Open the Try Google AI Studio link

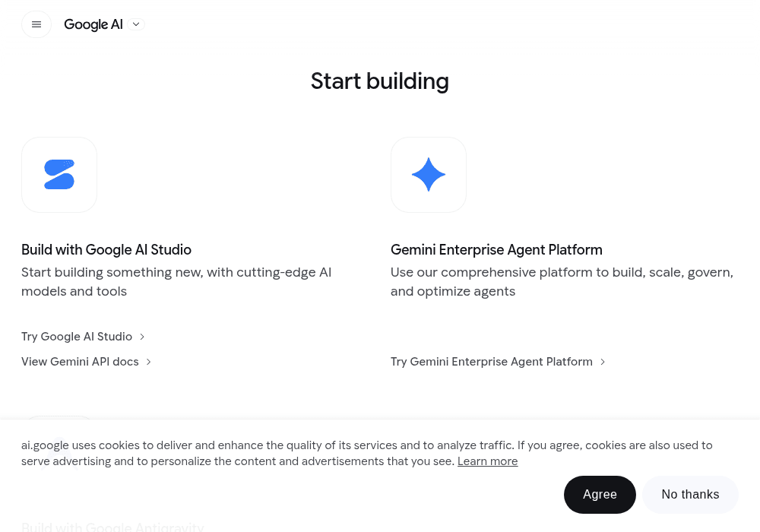tap(83, 336)
